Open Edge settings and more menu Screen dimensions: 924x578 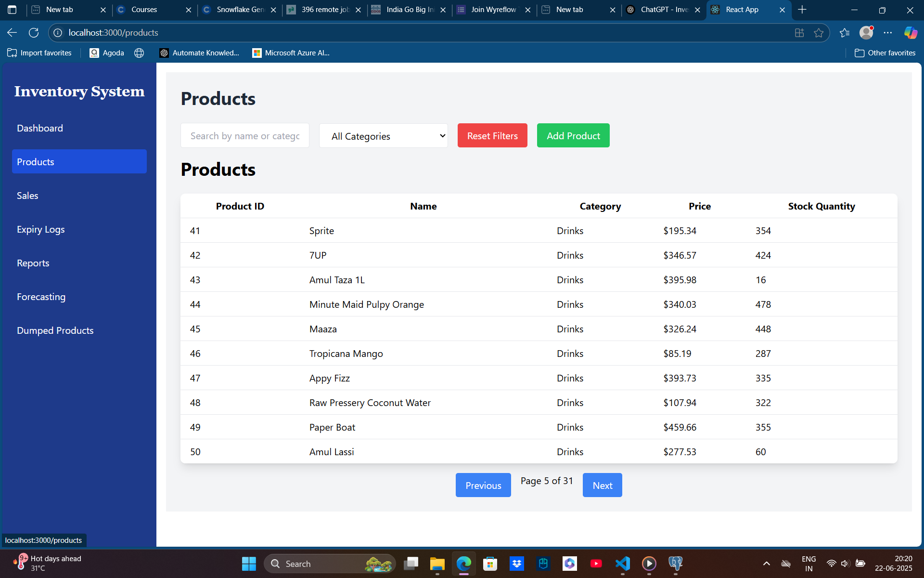point(888,33)
